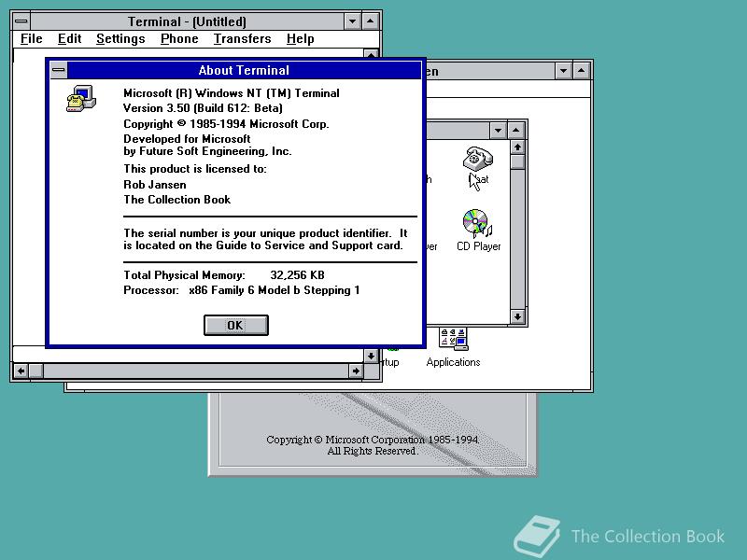Click the 'About Terminal' title bar
This screenshot has height=560, width=747.
244,71
